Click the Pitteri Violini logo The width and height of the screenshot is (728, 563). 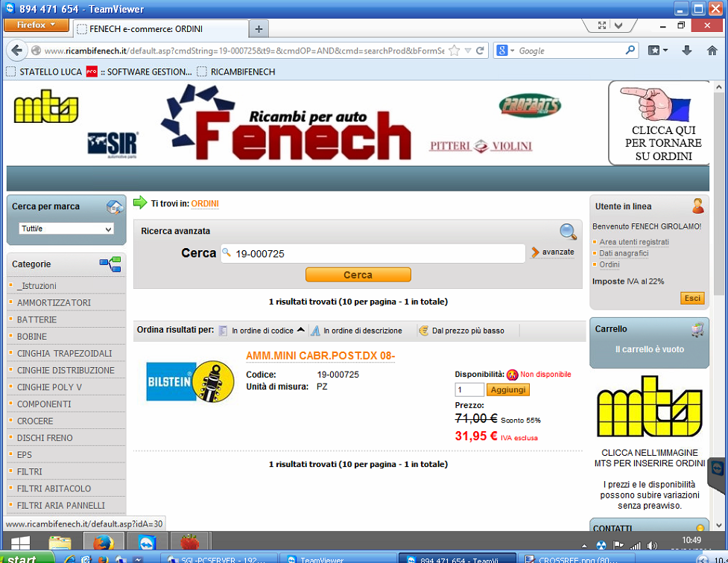(x=481, y=146)
